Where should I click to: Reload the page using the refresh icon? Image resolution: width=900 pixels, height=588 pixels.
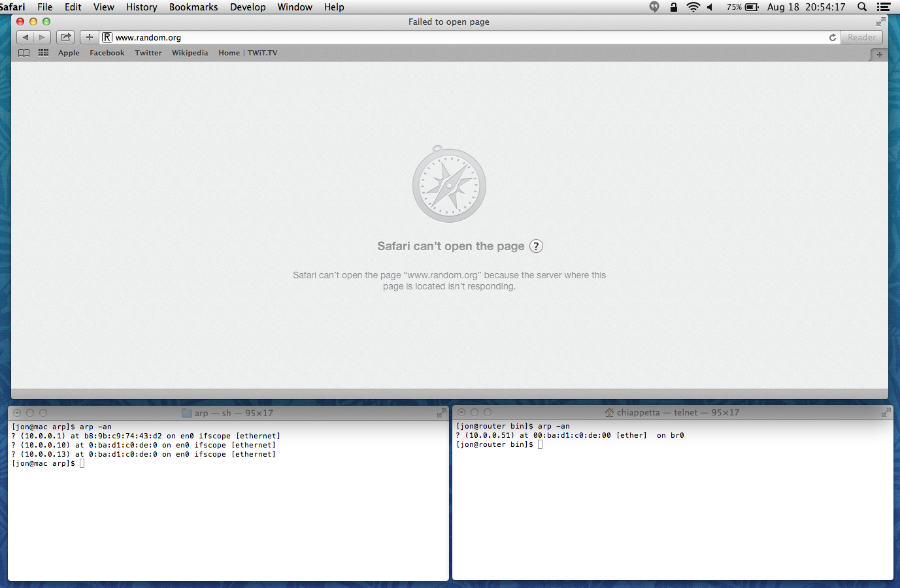pos(833,37)
